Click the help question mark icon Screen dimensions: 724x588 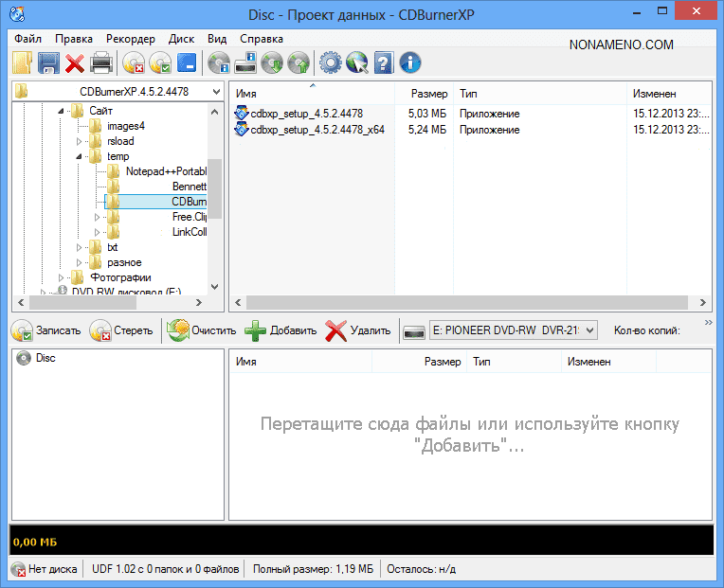tap(384, 63)
